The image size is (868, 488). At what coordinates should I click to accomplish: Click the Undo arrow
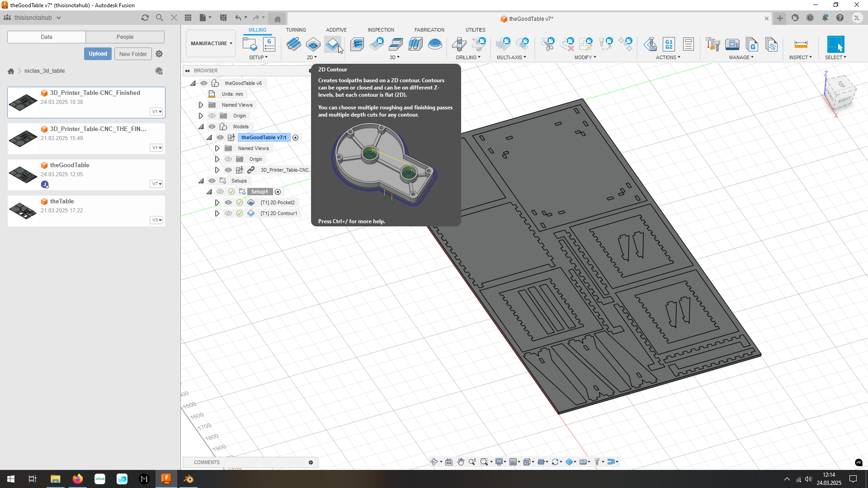click(x=238, y=18)
